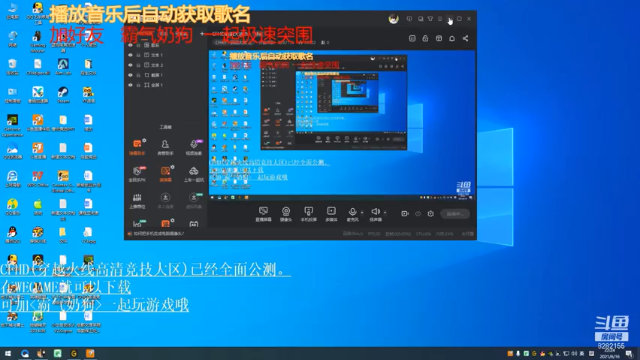Select the 文本 2 source row

pos(166,65)
